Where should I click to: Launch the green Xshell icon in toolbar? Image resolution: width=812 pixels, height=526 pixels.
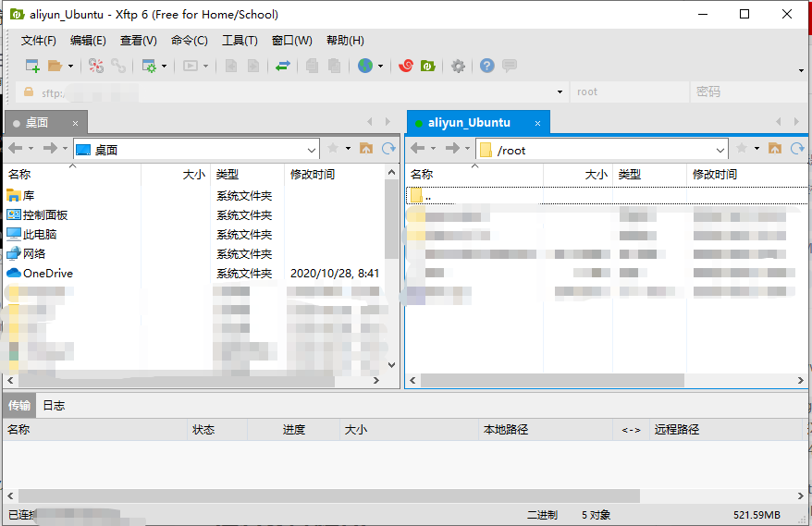428,66
